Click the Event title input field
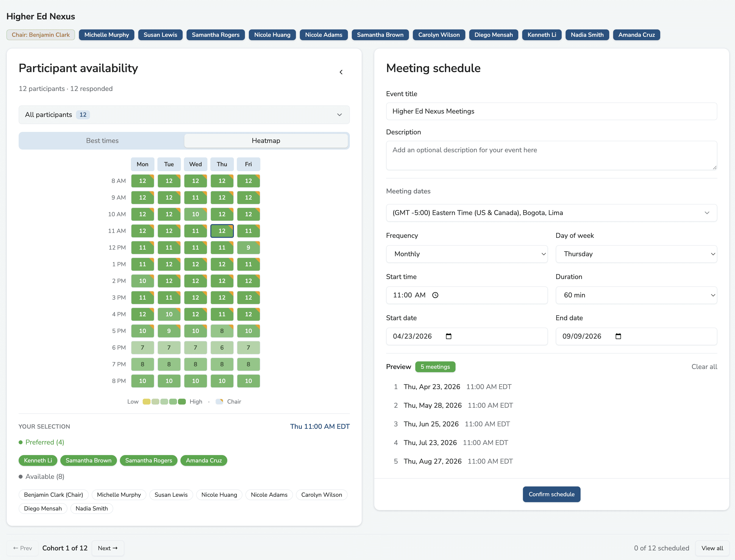735x560 pixels. [551, 111]
